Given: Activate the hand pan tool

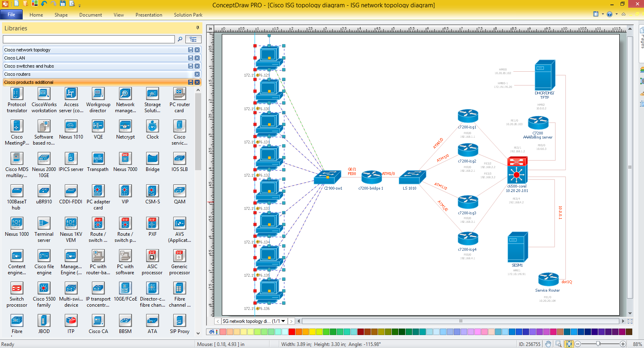Looking at the screenshot, I should 548,344.
